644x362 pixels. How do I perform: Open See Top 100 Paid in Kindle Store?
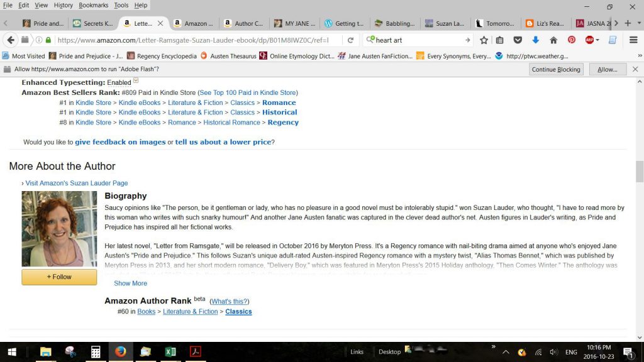pos(248,93)
